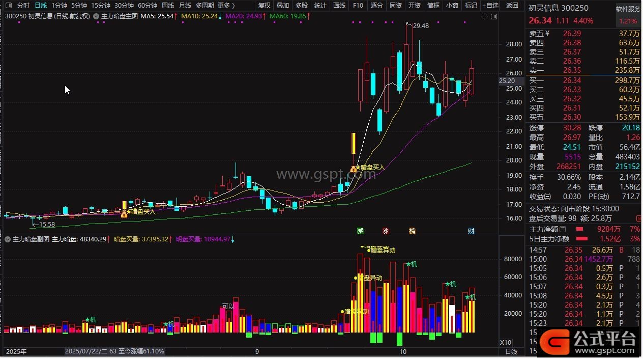Click the 财 event marker icon
Viewport: 644px width, 359px height.
472,231
